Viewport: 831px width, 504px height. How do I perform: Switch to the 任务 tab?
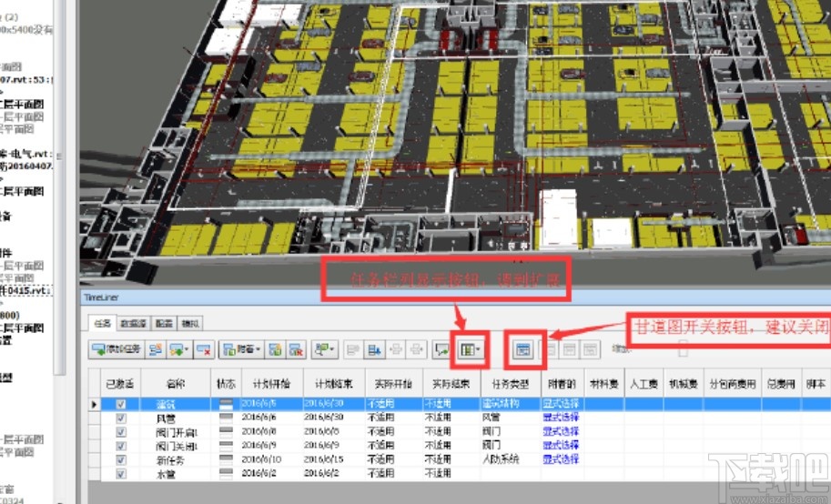102,323
